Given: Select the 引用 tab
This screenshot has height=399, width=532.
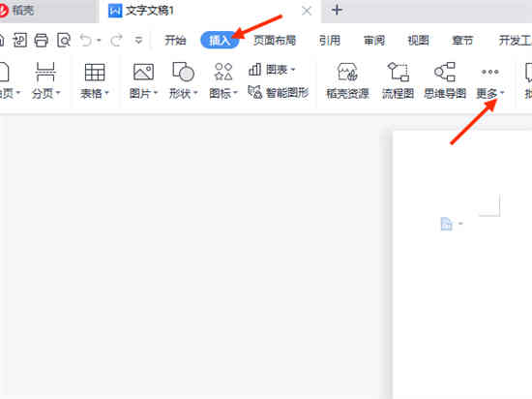Looking at the screenshot, I should pos(330,41).
